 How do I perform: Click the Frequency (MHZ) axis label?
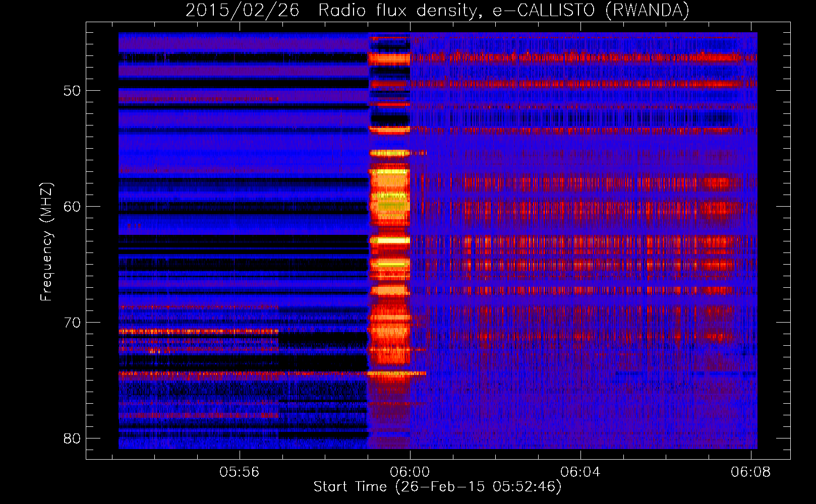click(46, 241)
